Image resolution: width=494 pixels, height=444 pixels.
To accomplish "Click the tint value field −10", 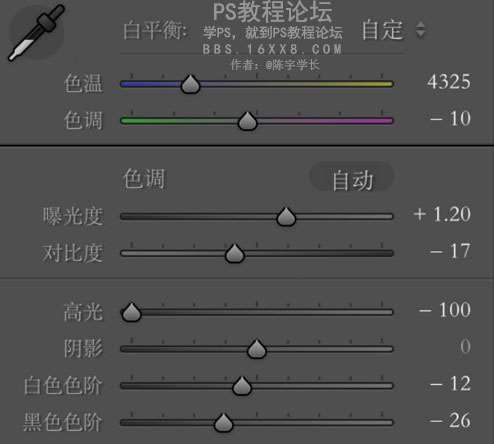I will pyautogui.click(x=450, y=119).
